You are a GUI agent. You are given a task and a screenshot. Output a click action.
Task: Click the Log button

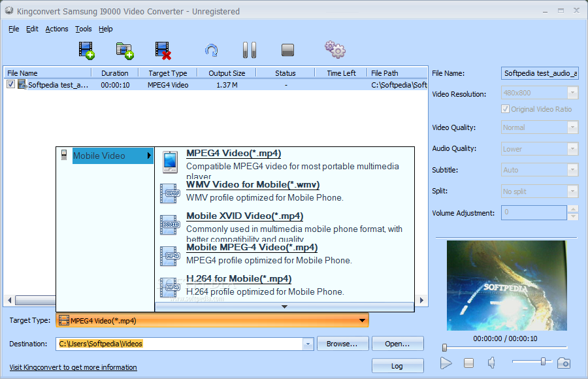(x=398, y=366)
